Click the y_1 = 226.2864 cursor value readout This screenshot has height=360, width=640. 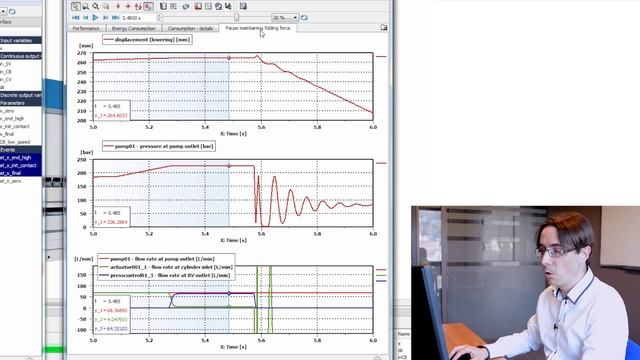point(111,222)
